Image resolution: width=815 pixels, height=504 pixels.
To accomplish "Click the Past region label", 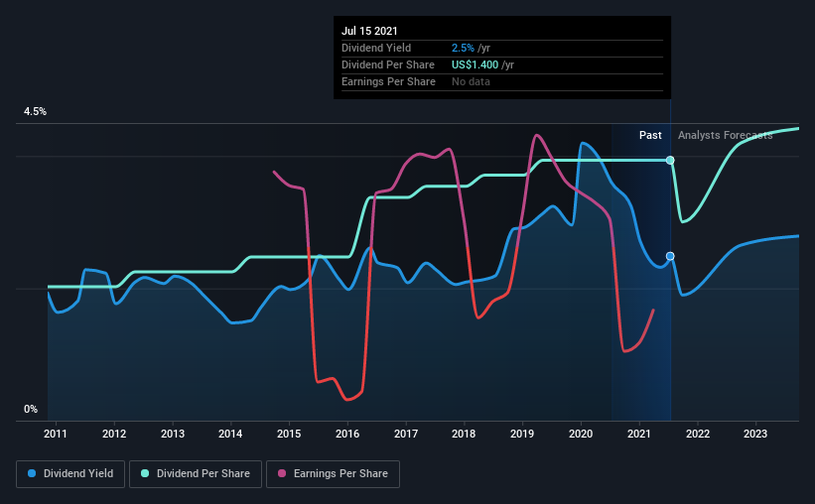I will 650,135.
